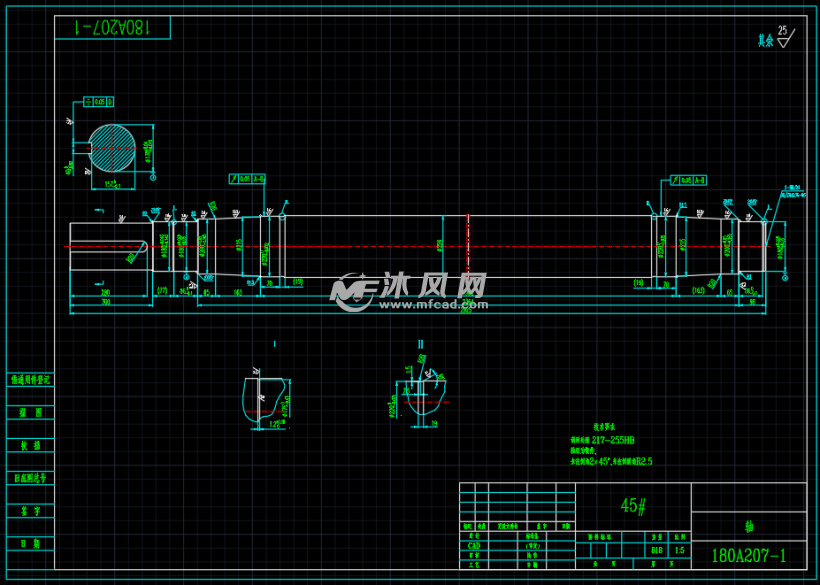Select the left 0.05 A-B tolerance frame
Image resolution: width=820 pixels, height=585 pixels.
click(247, 179)
